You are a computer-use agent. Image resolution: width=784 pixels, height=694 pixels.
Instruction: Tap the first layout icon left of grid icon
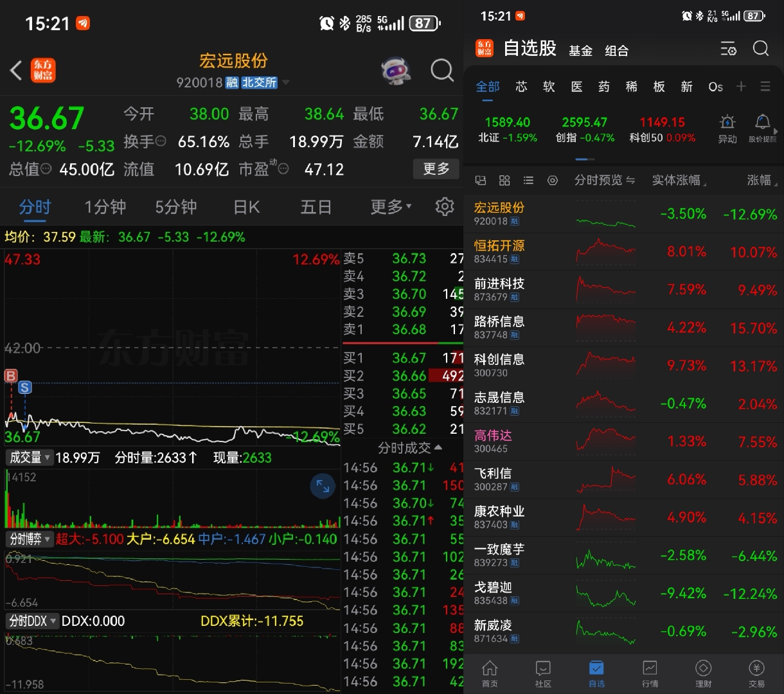(480, 181)
